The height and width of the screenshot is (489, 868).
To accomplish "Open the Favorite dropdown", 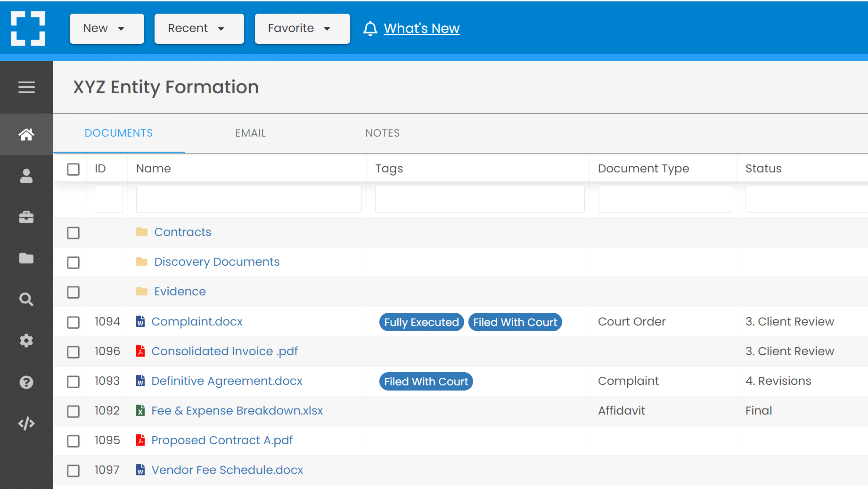I will [x=302, y=28].
